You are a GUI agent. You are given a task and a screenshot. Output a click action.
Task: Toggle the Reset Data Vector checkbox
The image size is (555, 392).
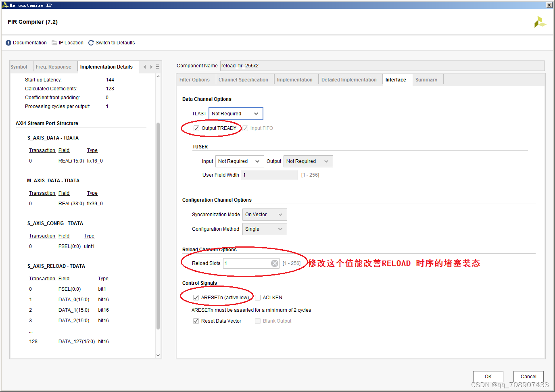coord(196,321)
